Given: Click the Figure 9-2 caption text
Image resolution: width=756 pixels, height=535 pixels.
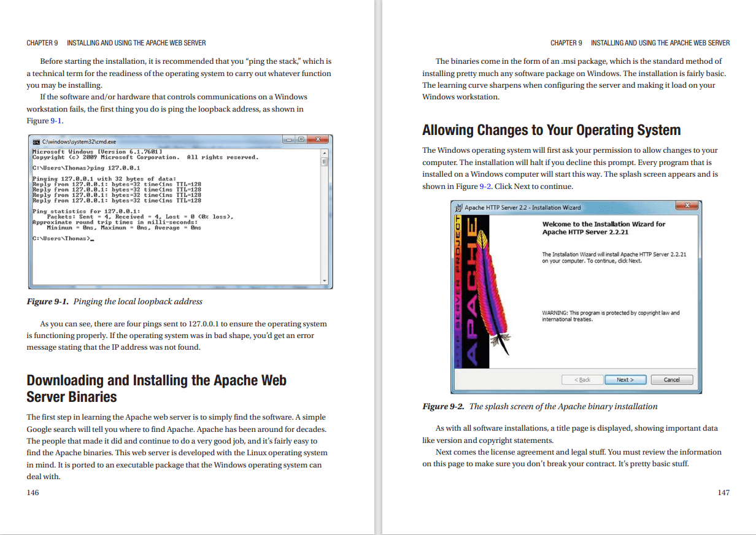Looking at the screenshot, I should pos(539,406).
